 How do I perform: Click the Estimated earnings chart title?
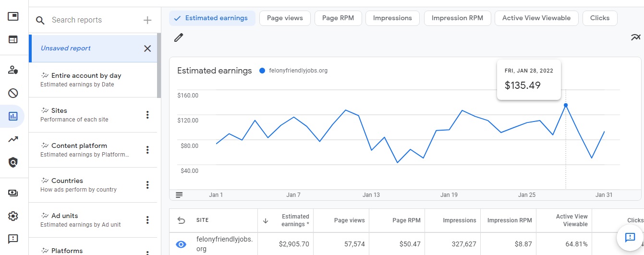215,71
